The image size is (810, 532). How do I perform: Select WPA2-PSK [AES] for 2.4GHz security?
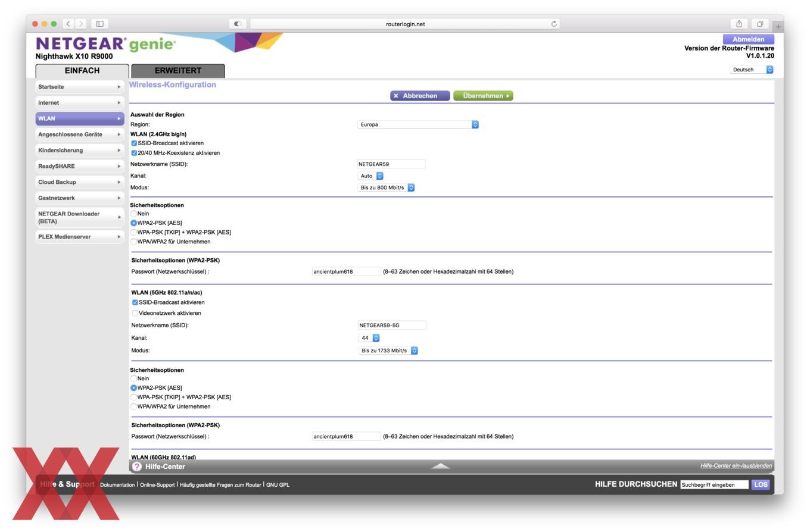(133, 223)
